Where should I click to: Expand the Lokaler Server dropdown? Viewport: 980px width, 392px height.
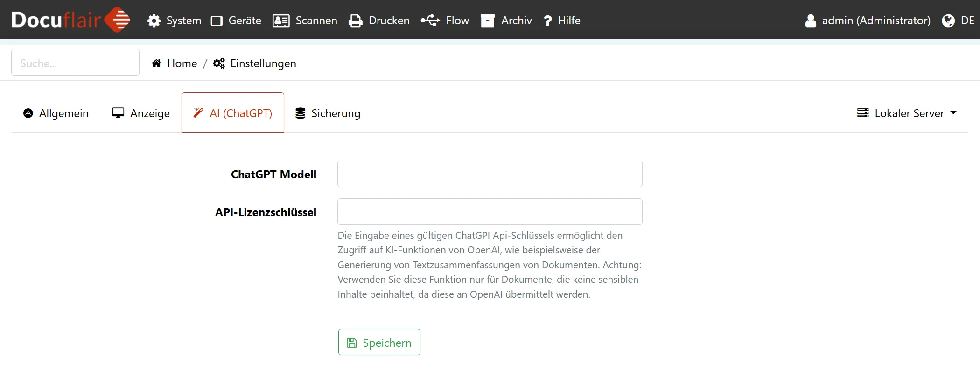click(907, 113)
